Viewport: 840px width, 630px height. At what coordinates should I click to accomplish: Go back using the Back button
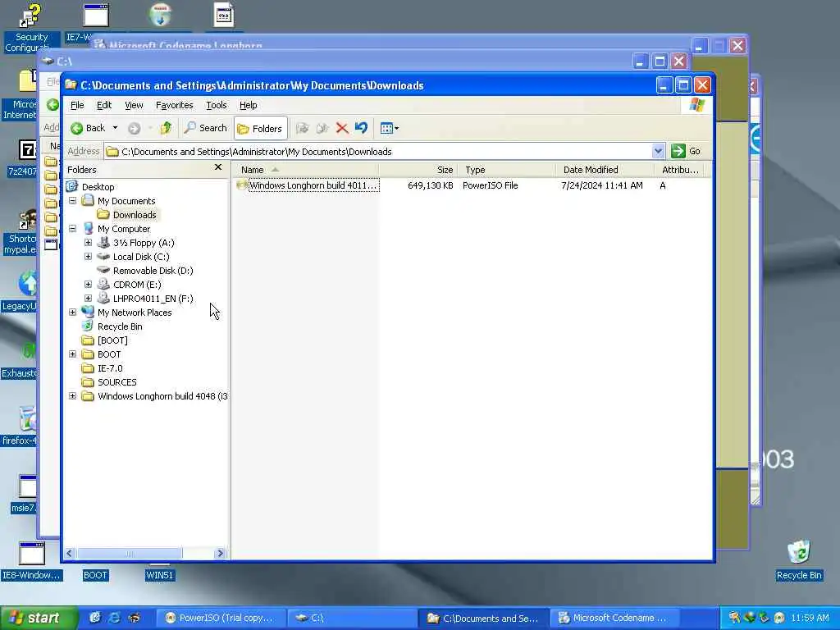pyautogui.click(x=88, y=128)
